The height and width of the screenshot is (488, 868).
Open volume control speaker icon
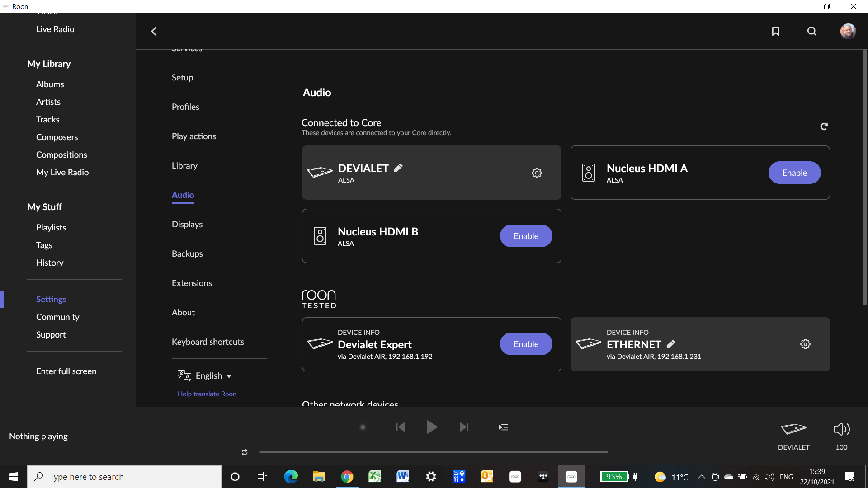[x=842, y=429]
